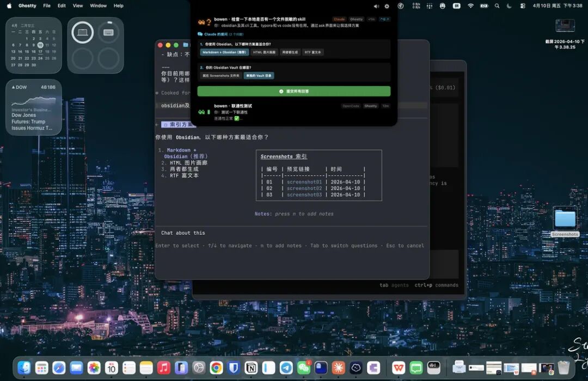Open Bitwarden shield icon in Dock

coord(233,368)
